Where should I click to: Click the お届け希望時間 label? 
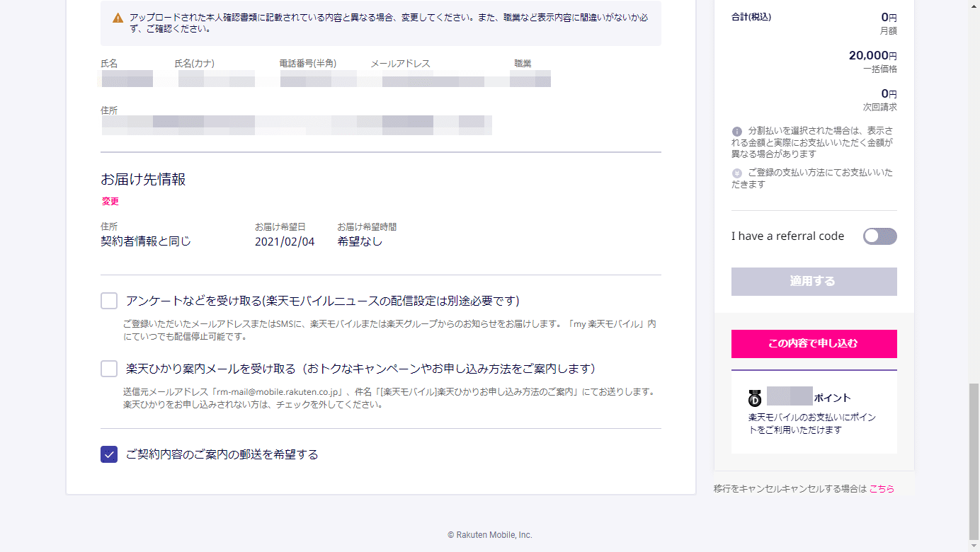click(367, 227)
